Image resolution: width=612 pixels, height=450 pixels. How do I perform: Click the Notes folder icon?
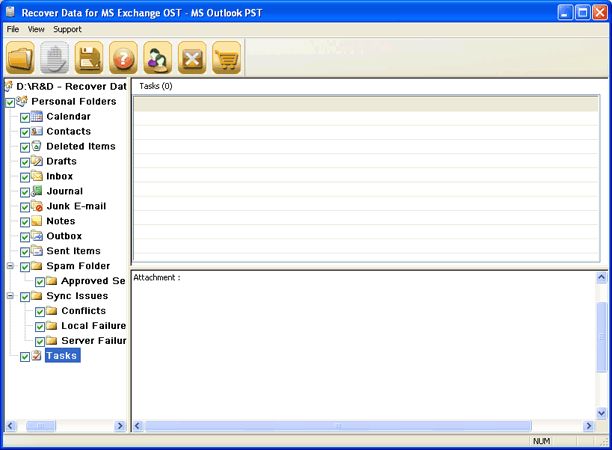pos(37,221)
